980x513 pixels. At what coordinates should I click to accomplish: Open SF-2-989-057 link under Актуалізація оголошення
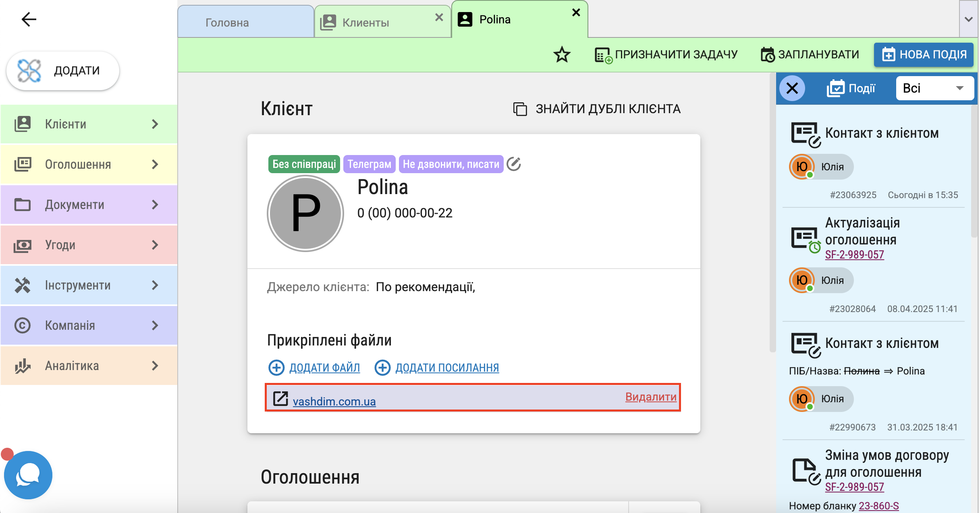tap(855, 254)
